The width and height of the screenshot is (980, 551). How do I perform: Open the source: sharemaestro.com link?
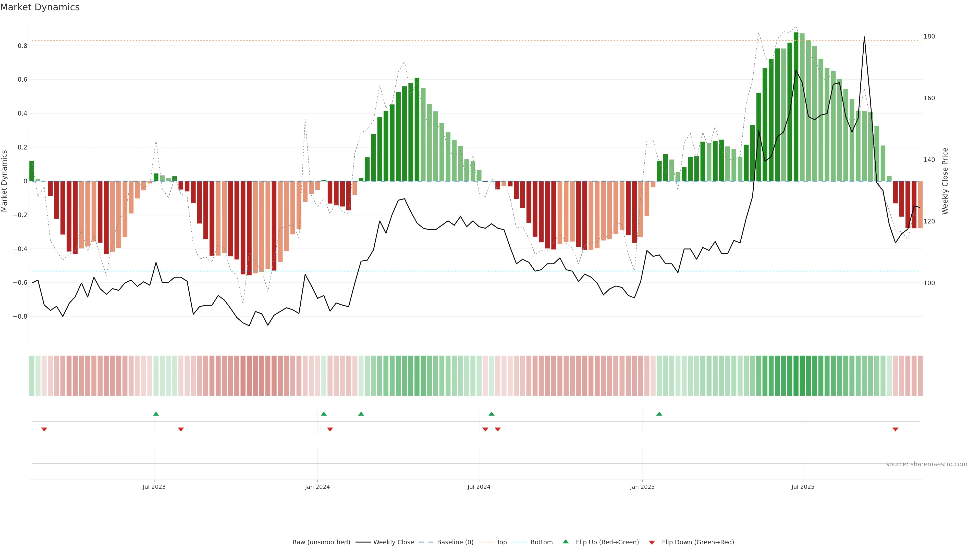coord(926,464)
